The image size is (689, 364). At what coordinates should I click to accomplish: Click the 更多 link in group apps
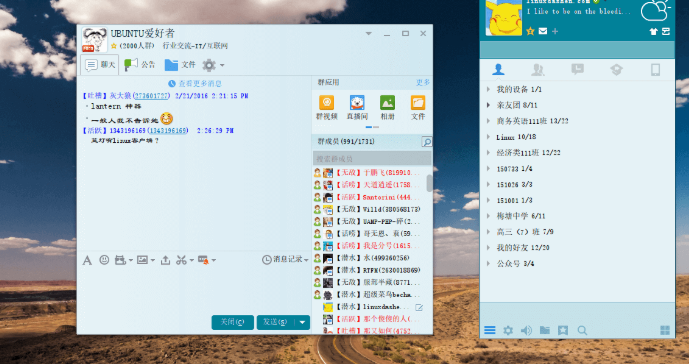(423, 82)
